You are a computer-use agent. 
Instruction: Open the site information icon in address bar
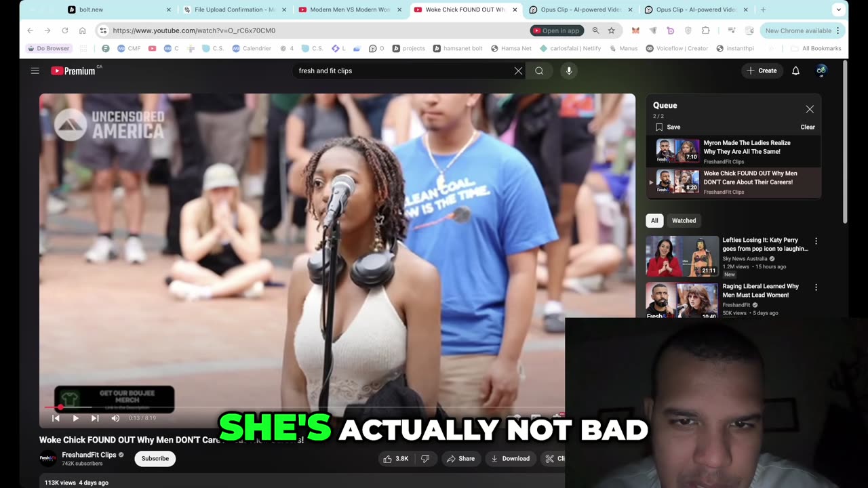point(103,30)
